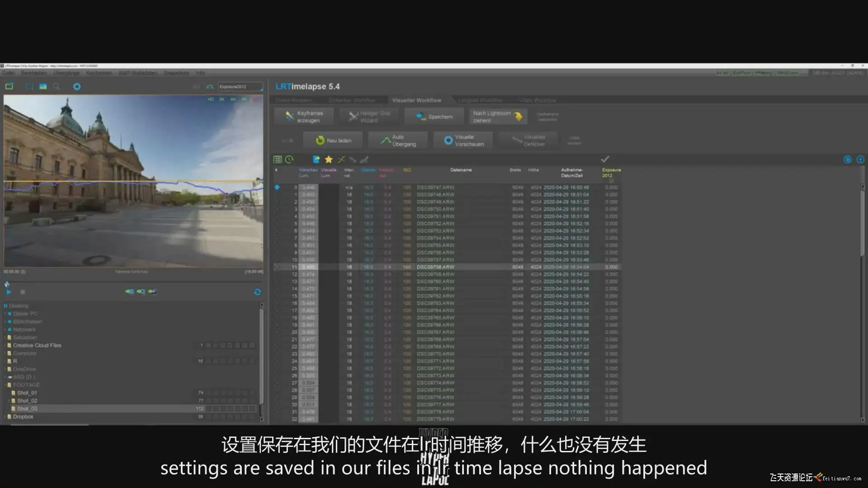The width and height of the screenshot is (868, 488).
Task: Click the green clock icon above the file list
Action: point(289,159)
